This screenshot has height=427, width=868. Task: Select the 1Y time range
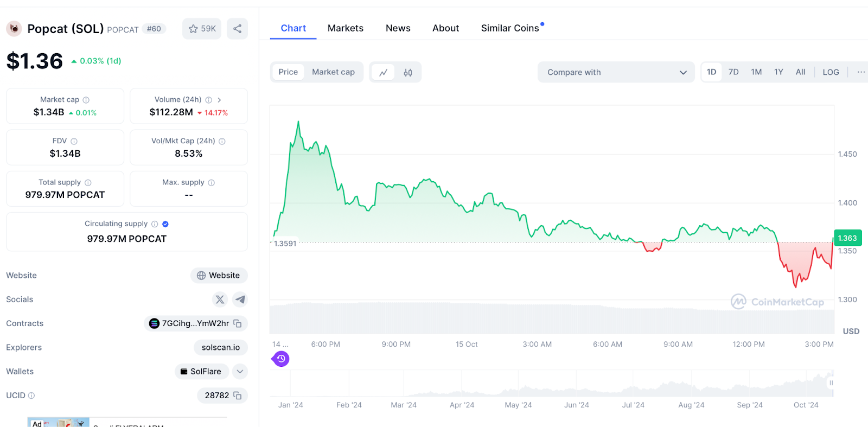coord(778,72)
